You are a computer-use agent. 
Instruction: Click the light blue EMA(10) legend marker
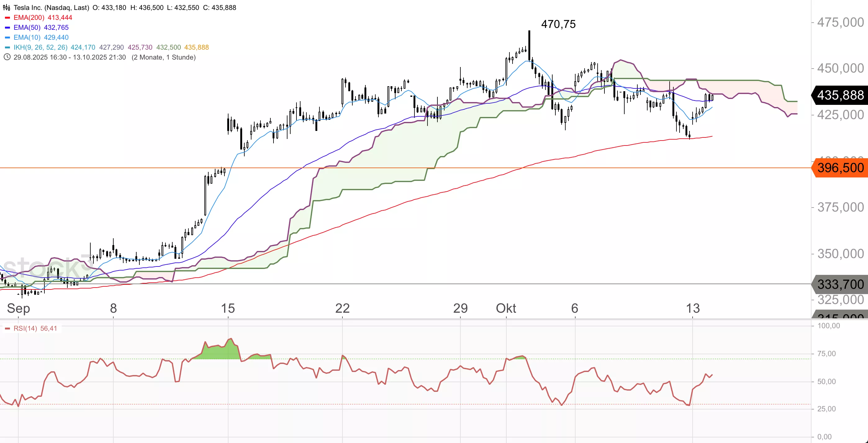pyautogui.click(x=7, y=37)
